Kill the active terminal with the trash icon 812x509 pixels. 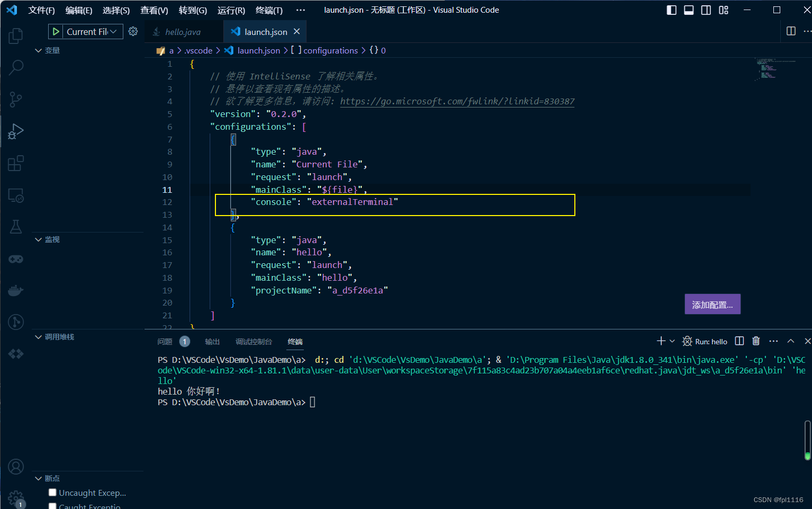pos(756,341)
